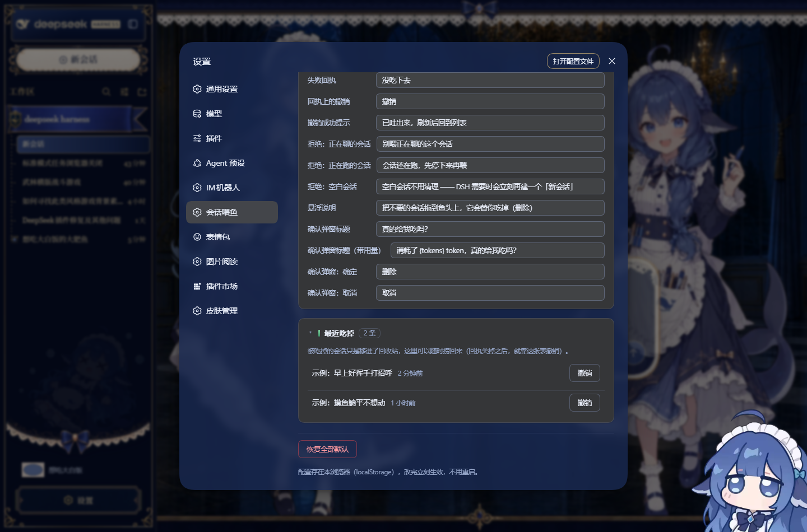The width and height of the screenshot is (807, 532).
Task: Click the 确认弹窗：确定 input field
Action: click(490, 272)
